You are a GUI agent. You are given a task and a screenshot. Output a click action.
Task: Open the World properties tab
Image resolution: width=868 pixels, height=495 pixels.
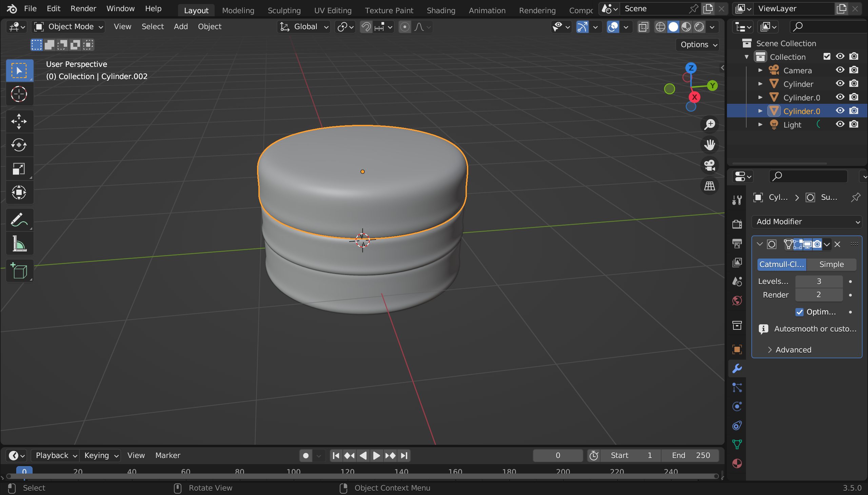pyautogui.click(x=737, y=301)
